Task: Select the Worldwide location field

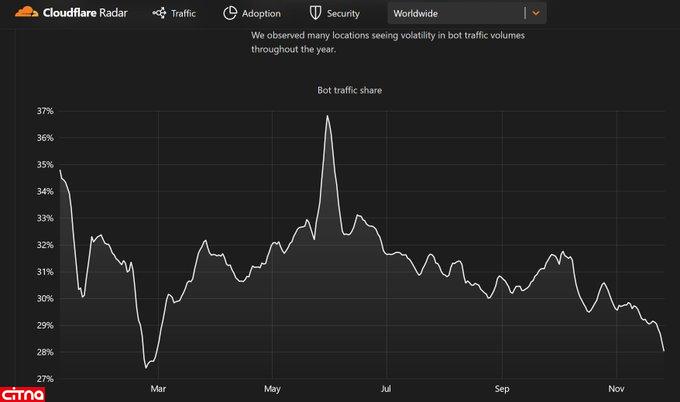Action: pyautogui.click(x=455, y=14)
